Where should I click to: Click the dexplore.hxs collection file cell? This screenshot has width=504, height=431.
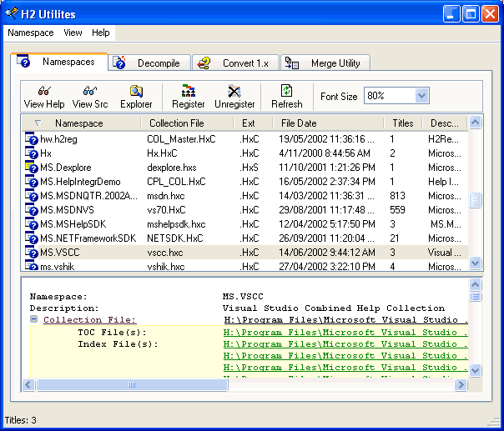(172, 168)
